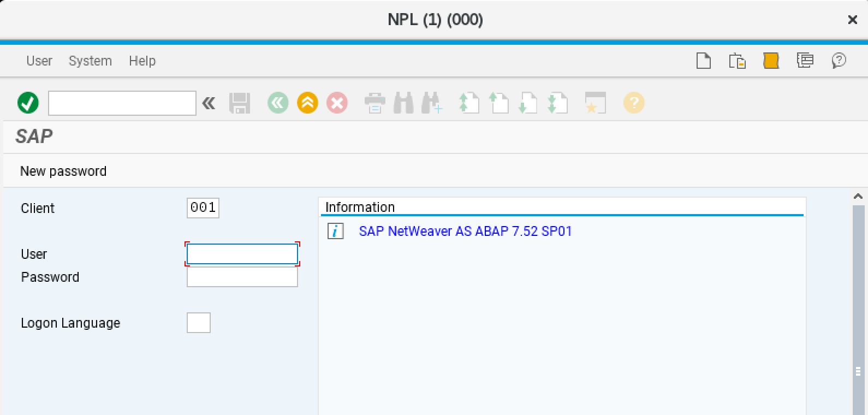
Task: Click the Last Page icon
Action: click(557, 103)
